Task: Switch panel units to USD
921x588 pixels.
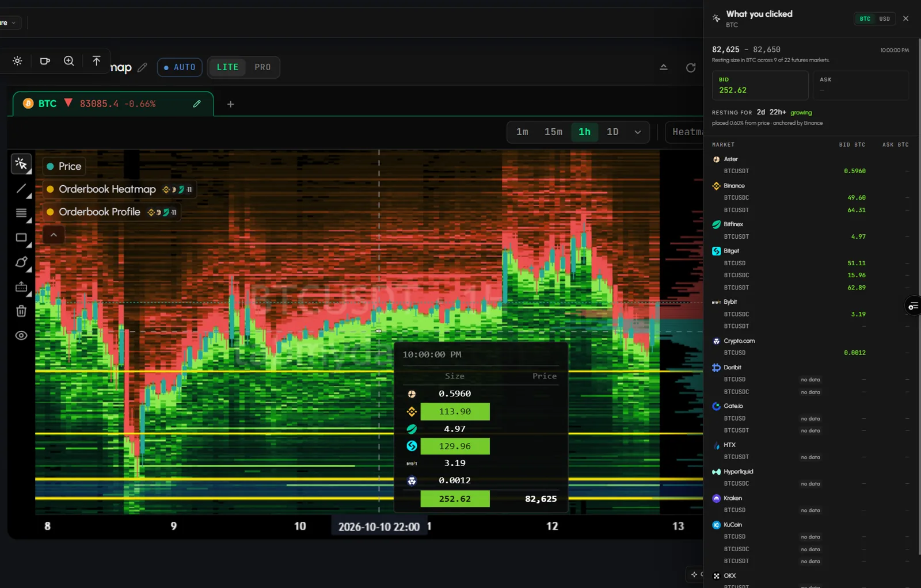Action: (x=884, y=19)
